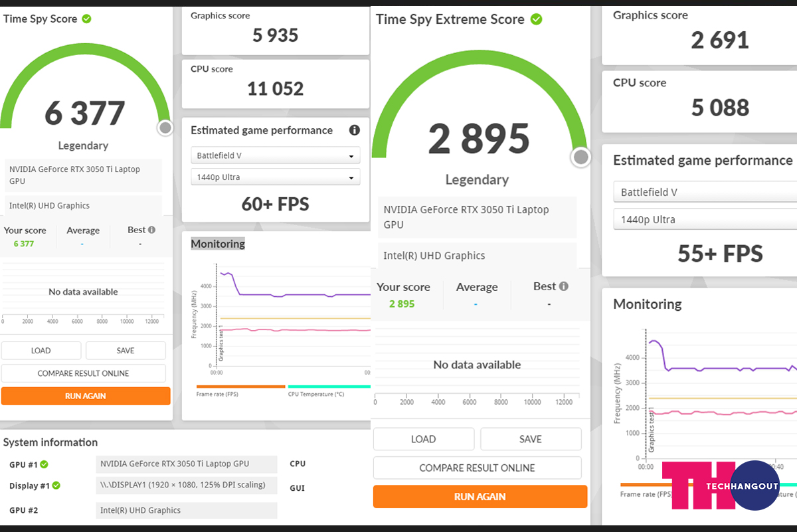Click the Best info icon in Time Spy panel

(151, 230)
